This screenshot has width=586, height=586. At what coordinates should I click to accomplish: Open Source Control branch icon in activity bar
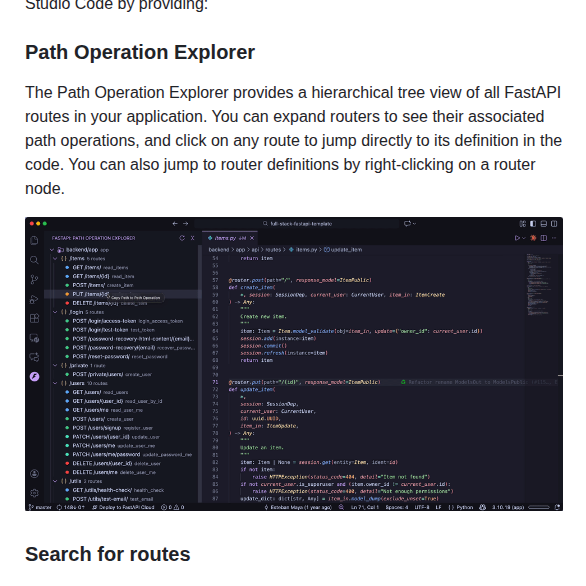pyautogui.click(x=34, y=280)
